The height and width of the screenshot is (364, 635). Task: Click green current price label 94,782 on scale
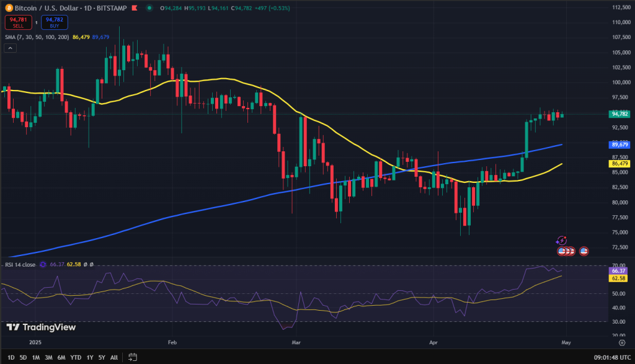(x=619, y=113)
